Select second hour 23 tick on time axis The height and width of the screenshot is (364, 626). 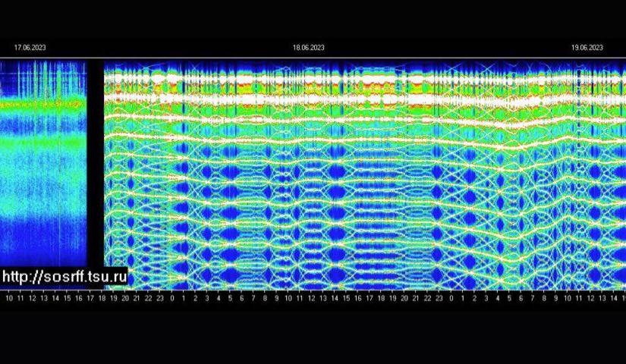(439, 300)
